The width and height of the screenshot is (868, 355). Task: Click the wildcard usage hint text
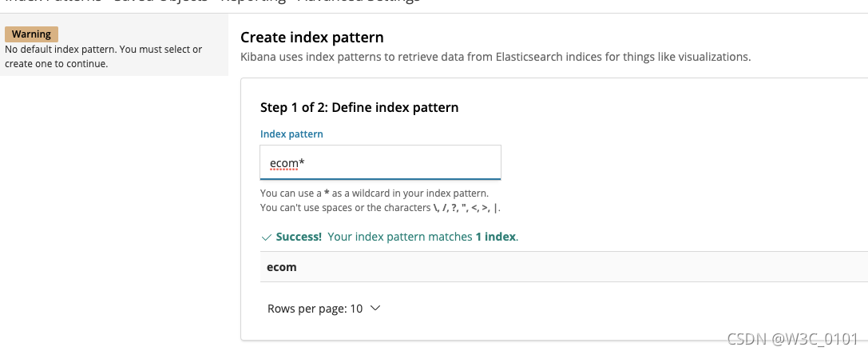tap(374, 193)
